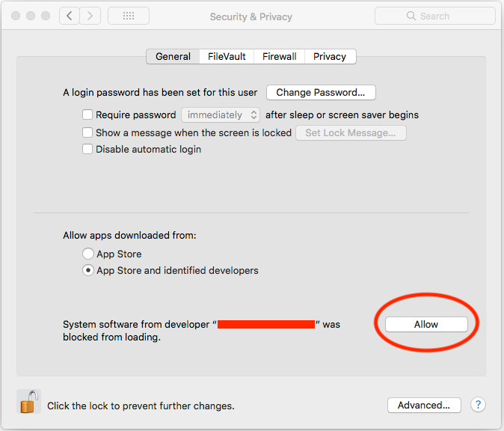Open the 'immediately' password delay dropdown
The height and width of the screenshot is (431, 504).
(x=221, y=114)
